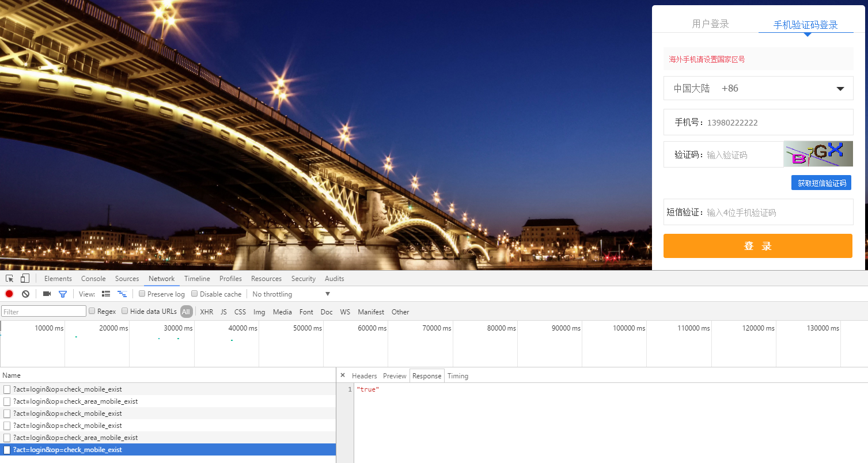Close the request details pane

point(343,375)
